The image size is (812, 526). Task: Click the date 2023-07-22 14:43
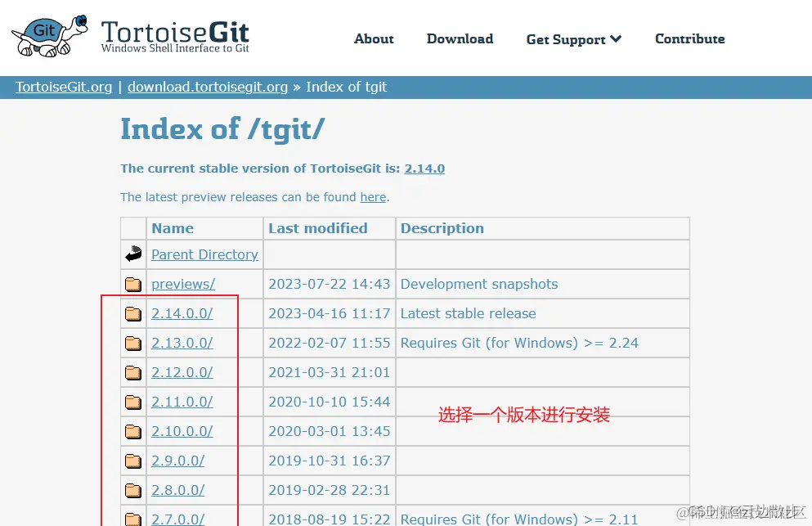330,284
